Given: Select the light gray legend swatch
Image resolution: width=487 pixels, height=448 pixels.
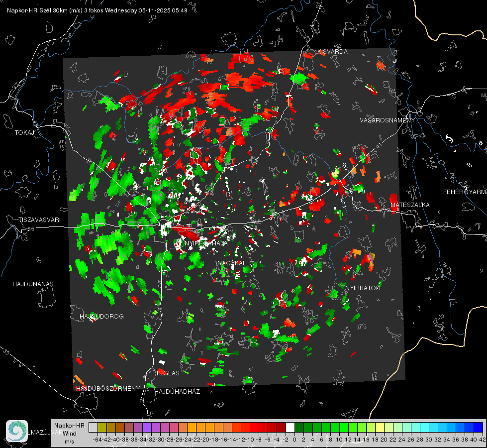Looking at the screenshot, I should (x=93, y=427).
